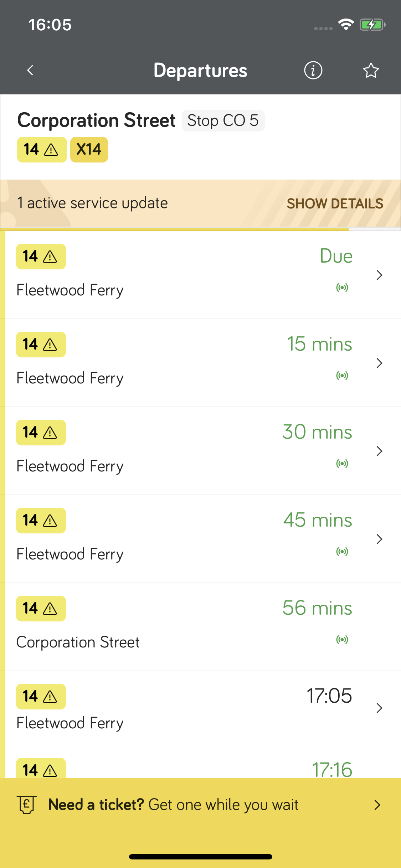Tap the Stop CO 5 label
This screenshot has width=401, height=868.
223,121
